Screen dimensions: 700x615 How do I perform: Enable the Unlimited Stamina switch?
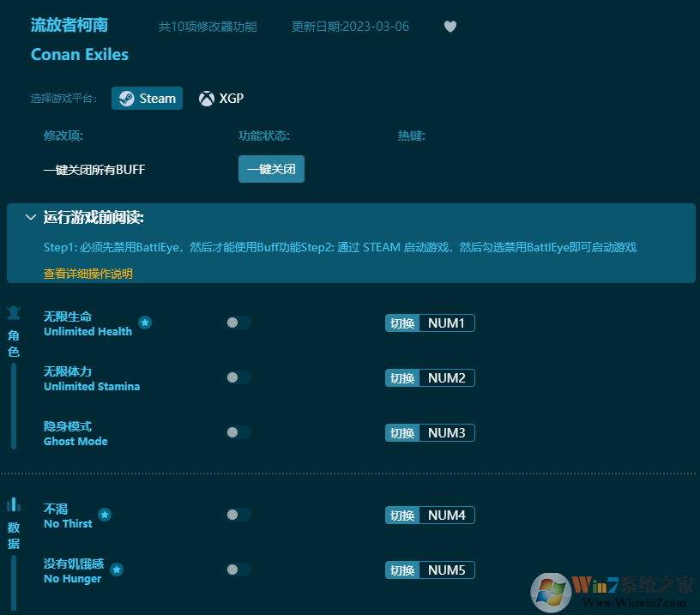238,377
